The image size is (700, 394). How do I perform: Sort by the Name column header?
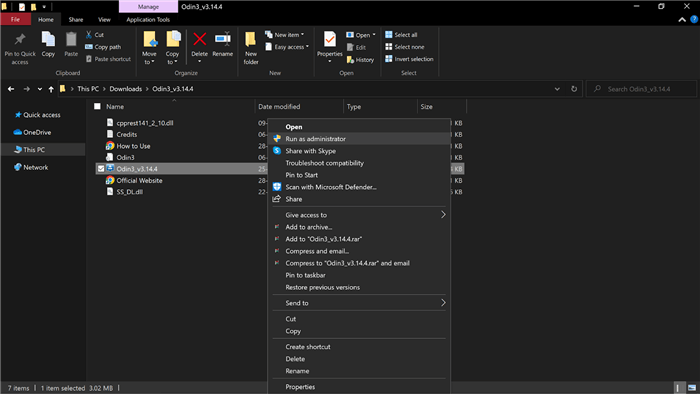click(115, 107)
